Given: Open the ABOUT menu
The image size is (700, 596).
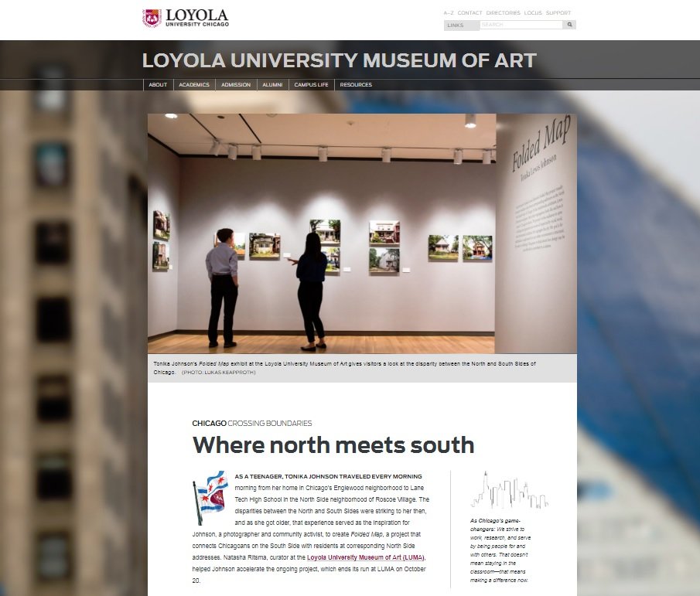Looking at the screenshot, I should tap(158, 85).
